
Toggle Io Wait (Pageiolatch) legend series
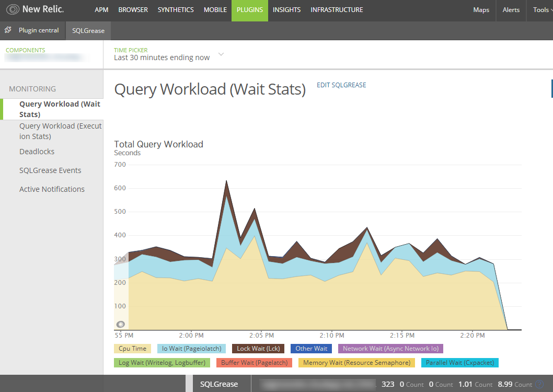click(191, 349)
